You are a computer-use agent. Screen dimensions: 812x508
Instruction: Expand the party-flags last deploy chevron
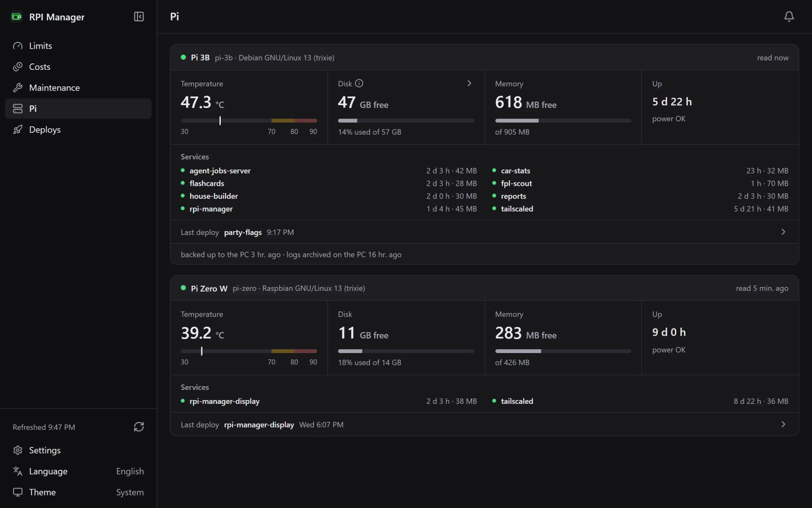coord(783,232)
